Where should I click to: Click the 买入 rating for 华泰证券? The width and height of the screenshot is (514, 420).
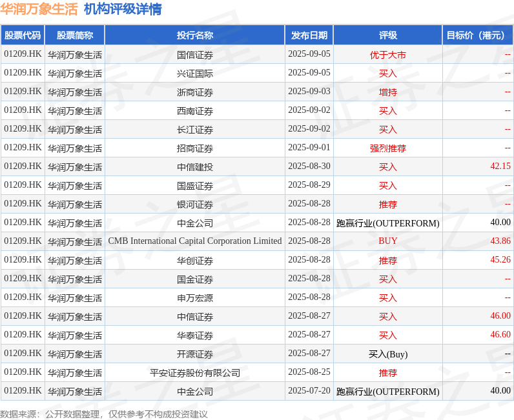(x=388, y=335)
